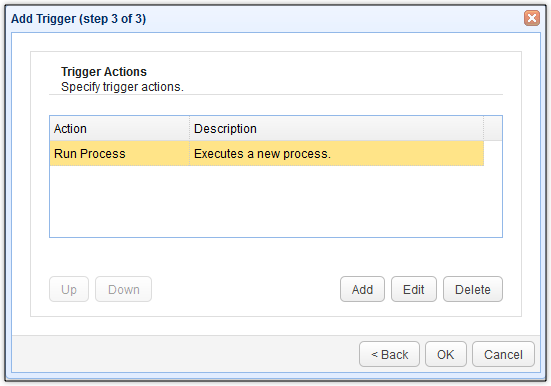Image resolution: width=551 pixels, height=386 pixels.
Task: Click the divider between the Action and Description headers
Action: point(189,128)
